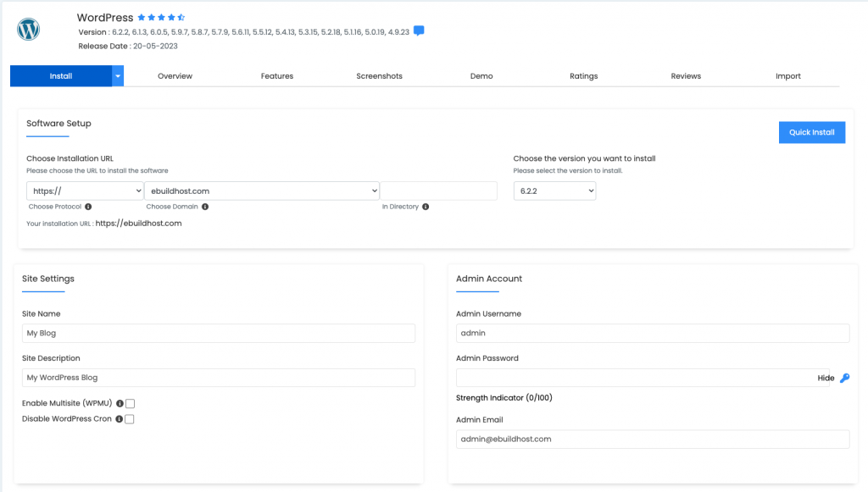868x492 pixels.
Task: Open the Import tab
Action: coord(787,76)
